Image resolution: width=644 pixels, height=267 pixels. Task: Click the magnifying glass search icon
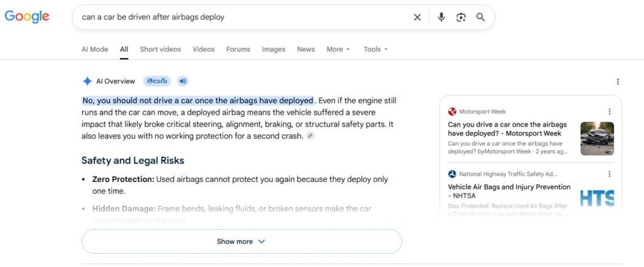[480, 17]
